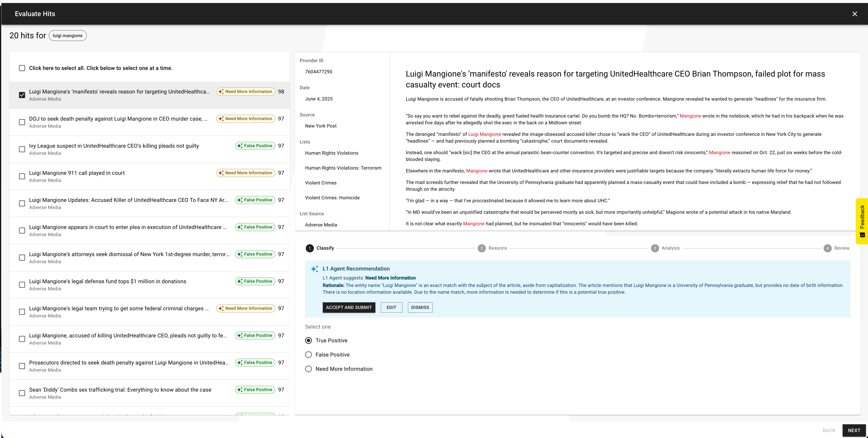The height and width of the screenshot is (438, 868).
Task: Click the Back button
Action: coord(829,430)
